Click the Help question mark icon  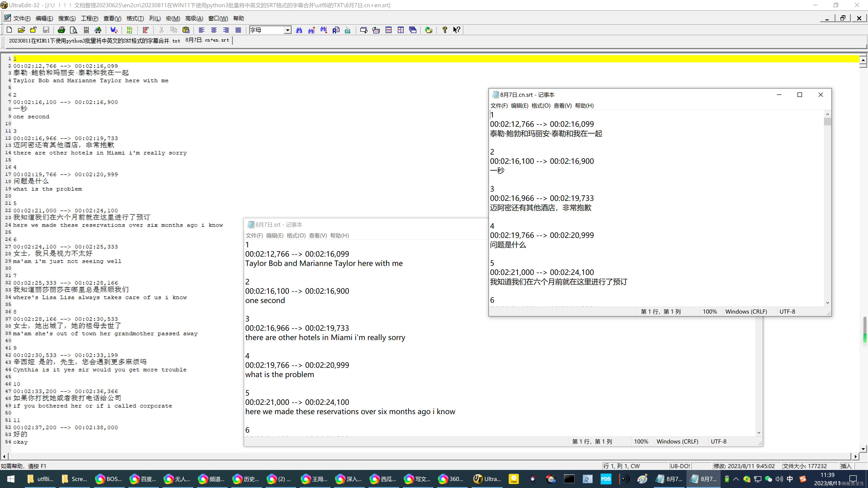tap(445, 30)
